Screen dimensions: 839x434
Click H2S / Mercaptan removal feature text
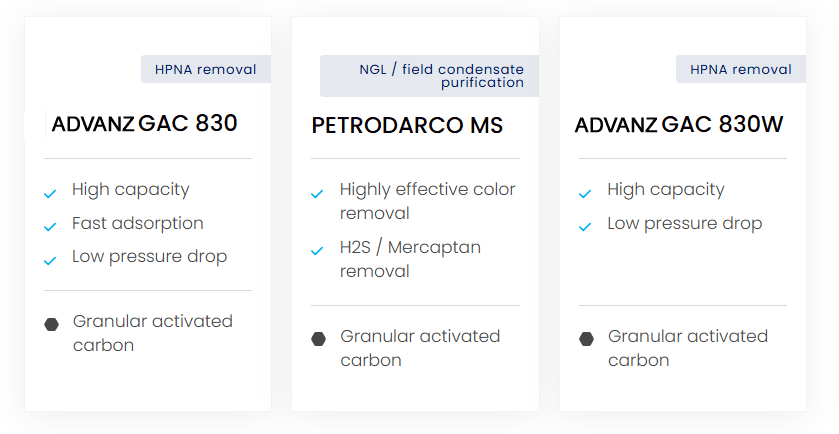[410, 259]
